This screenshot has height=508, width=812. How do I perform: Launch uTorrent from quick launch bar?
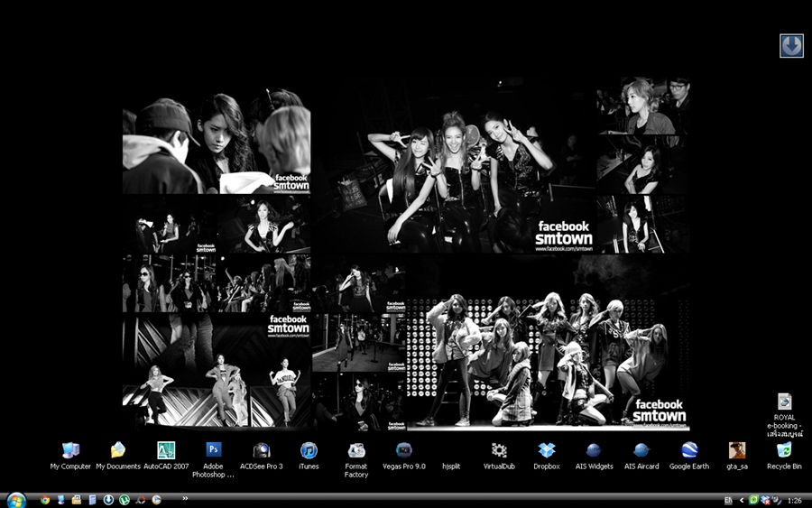point(125,500)
